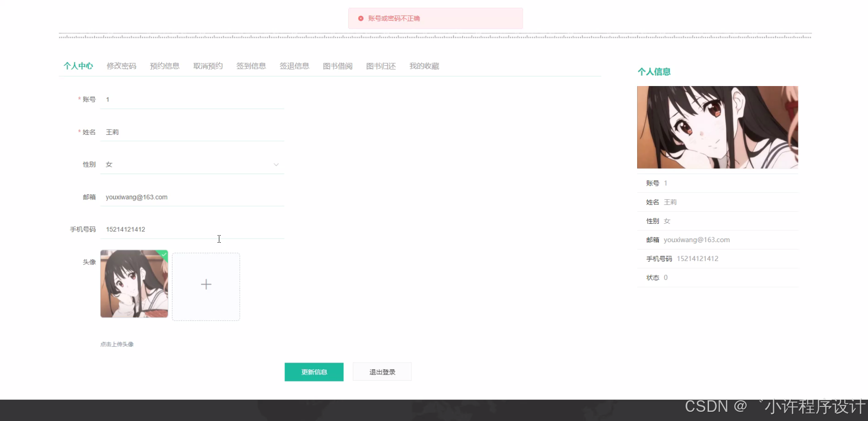
Task: Click the red error icon in alert
Action: pyautogui.click(x=360, y=18)
